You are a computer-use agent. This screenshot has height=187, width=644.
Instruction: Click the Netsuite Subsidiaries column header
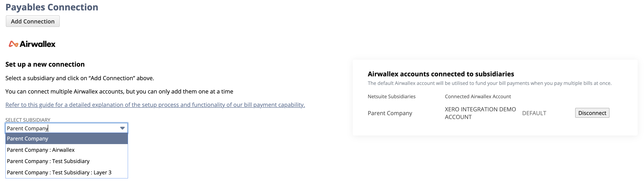(391, 96)
